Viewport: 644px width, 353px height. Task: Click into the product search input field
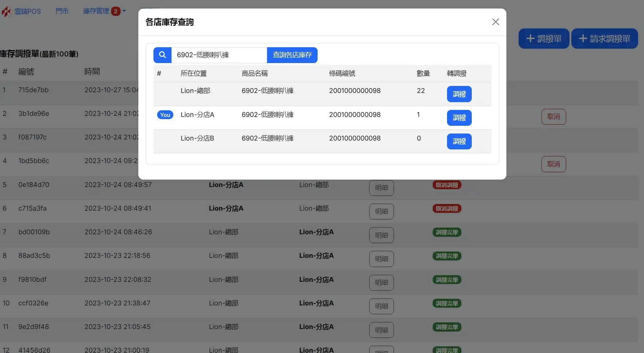(x=219, y=55)
